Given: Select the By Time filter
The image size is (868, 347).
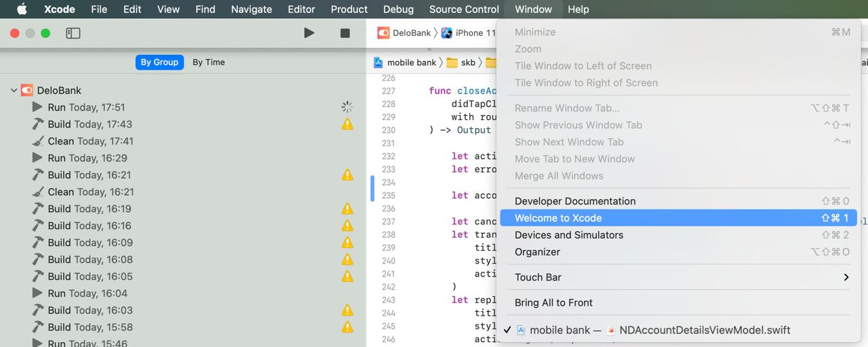Looking at the screenshot, I should coord(208,62).
